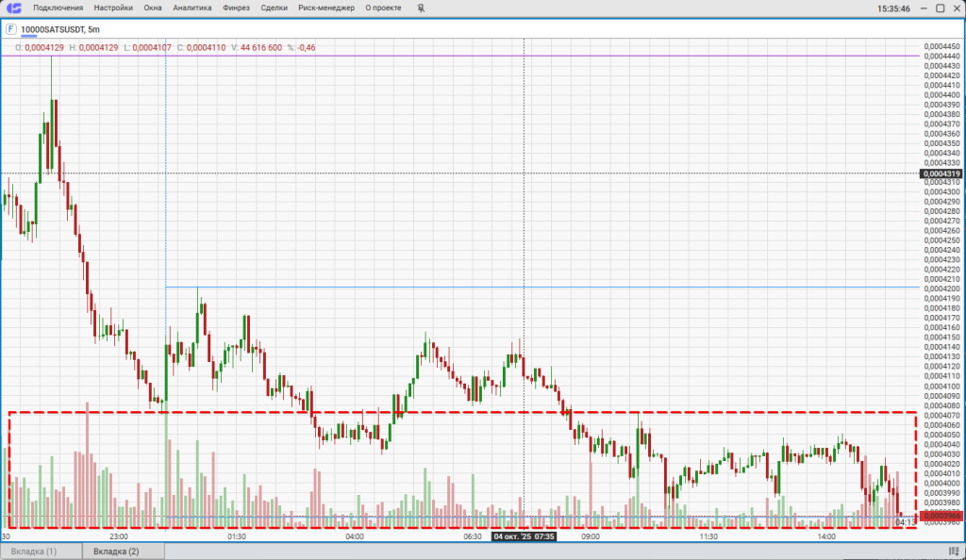Open the О проекте menu

tap(383, 8)
